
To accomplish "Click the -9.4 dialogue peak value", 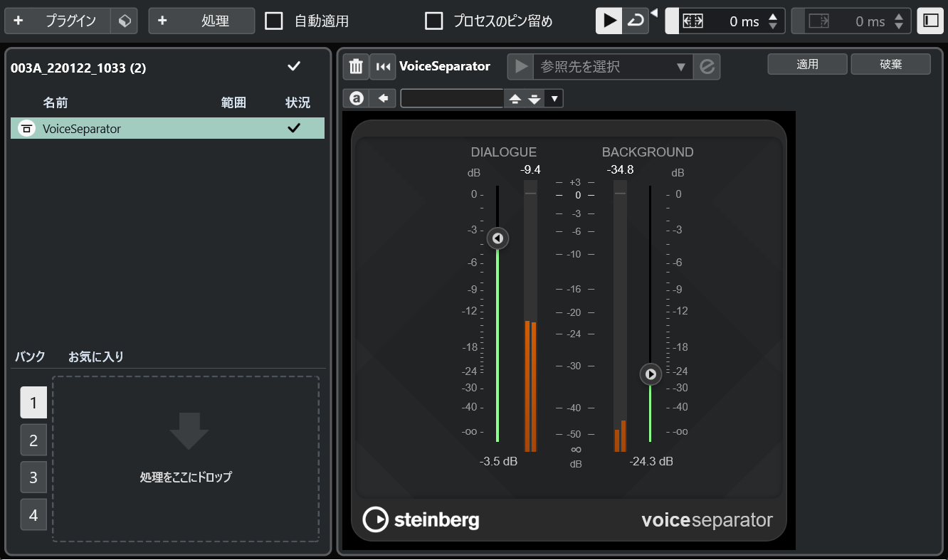I will tap(530, 169).
